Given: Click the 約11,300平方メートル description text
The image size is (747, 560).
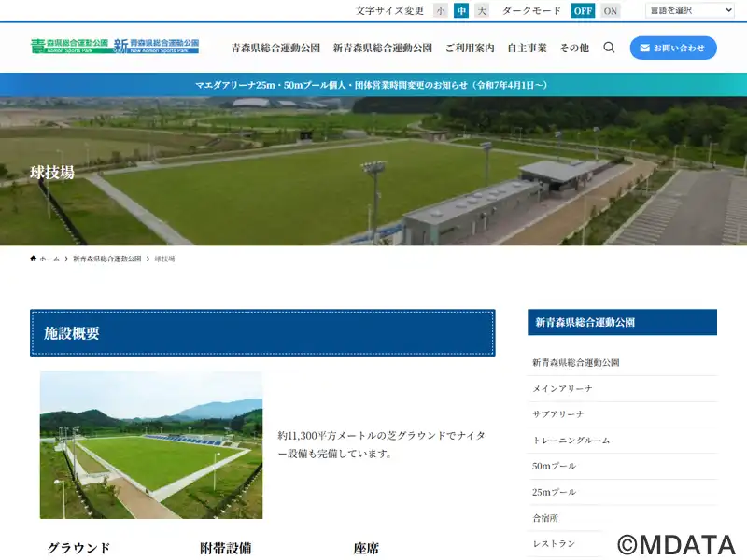Looking at the screenshot, I should coord(382,444).
